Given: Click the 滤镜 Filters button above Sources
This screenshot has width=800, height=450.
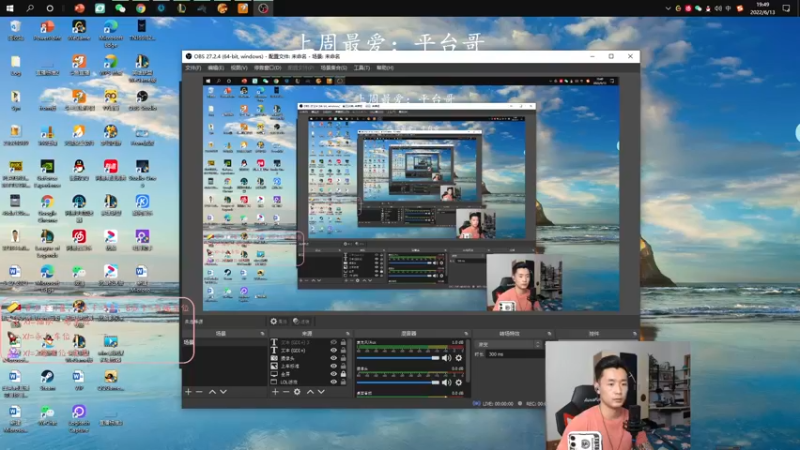Looking at the screenshot, I should 302,321.
